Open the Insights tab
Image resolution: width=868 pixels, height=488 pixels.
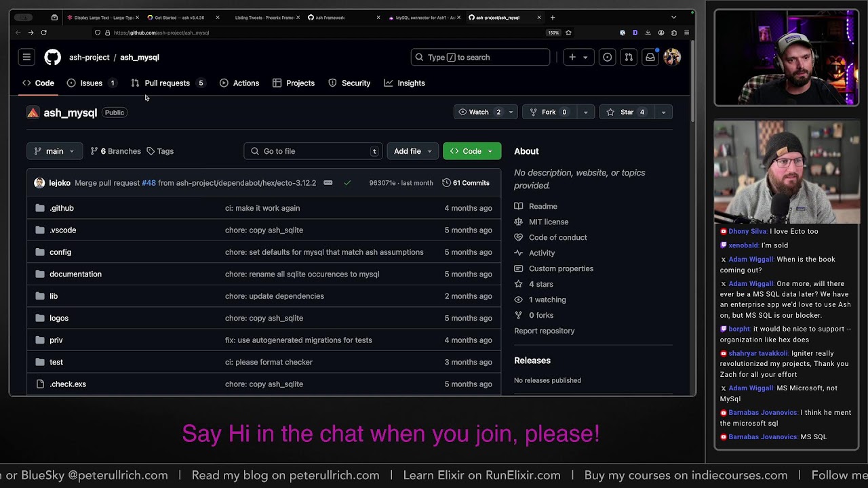pyautogui.click(x=405, y=83)
